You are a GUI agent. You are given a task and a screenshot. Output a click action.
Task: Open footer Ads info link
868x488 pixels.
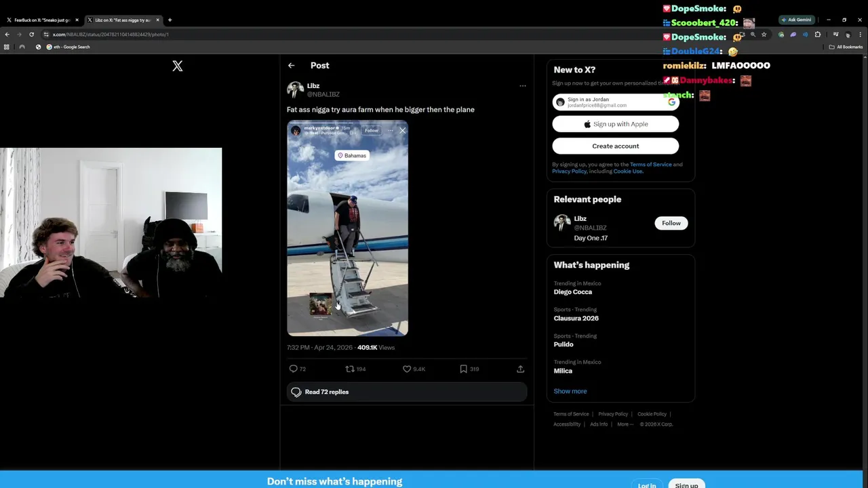point(599,424)
